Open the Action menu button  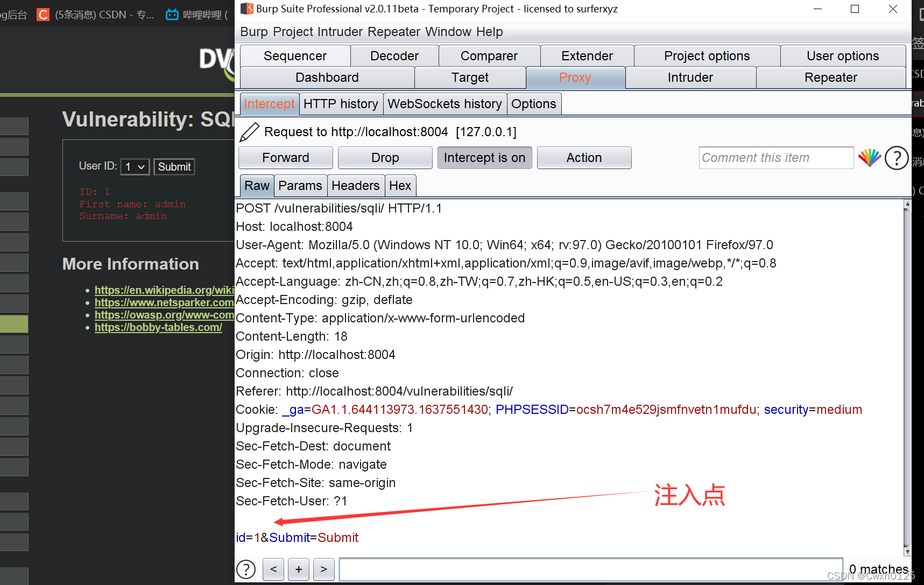click(x=584, y=158)
